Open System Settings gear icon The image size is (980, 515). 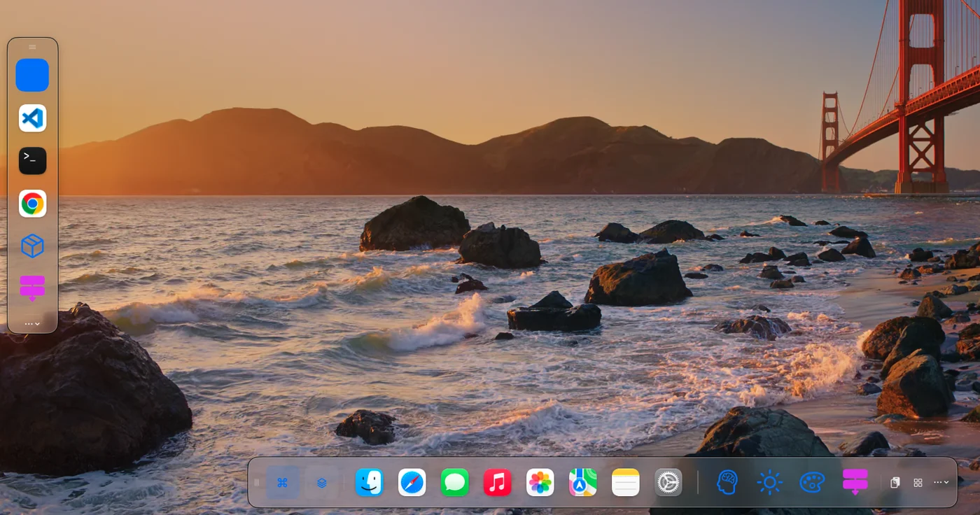click(x=668, y=483)
